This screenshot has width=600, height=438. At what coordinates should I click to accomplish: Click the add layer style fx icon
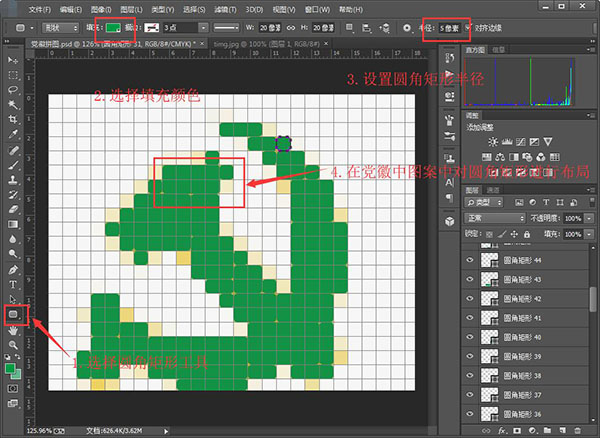pyautogui.click(x=502, y=431)
